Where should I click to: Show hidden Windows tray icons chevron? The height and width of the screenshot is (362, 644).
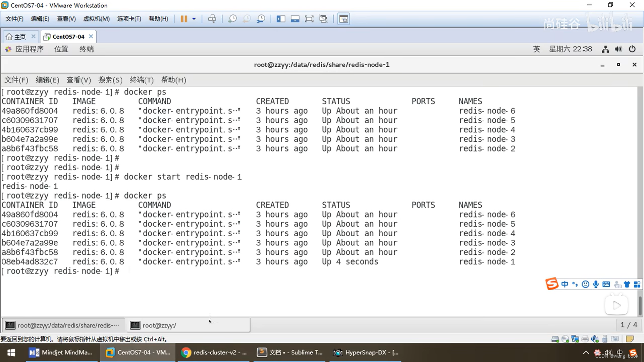click(586, 353)
